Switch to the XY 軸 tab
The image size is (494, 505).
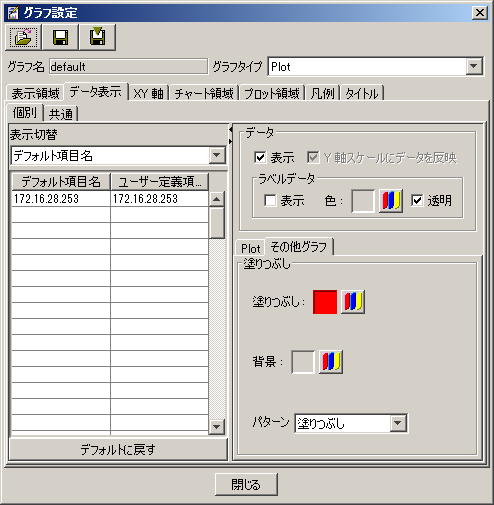(149, 93)
